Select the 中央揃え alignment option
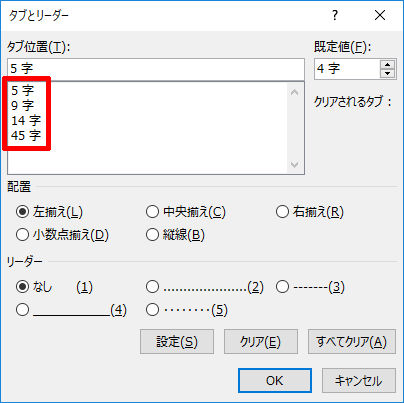Image resolution: width=404 pixels, height=403 pixels. coord(186,212)
